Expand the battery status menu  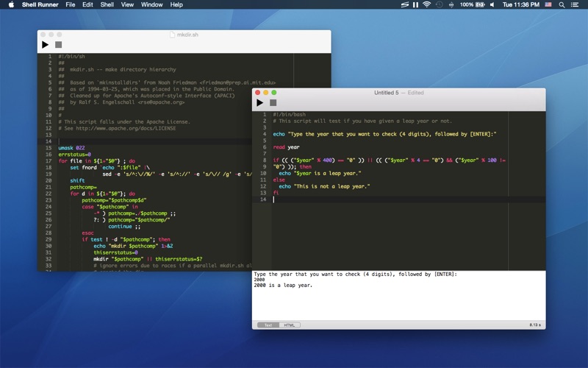[480, 4]
